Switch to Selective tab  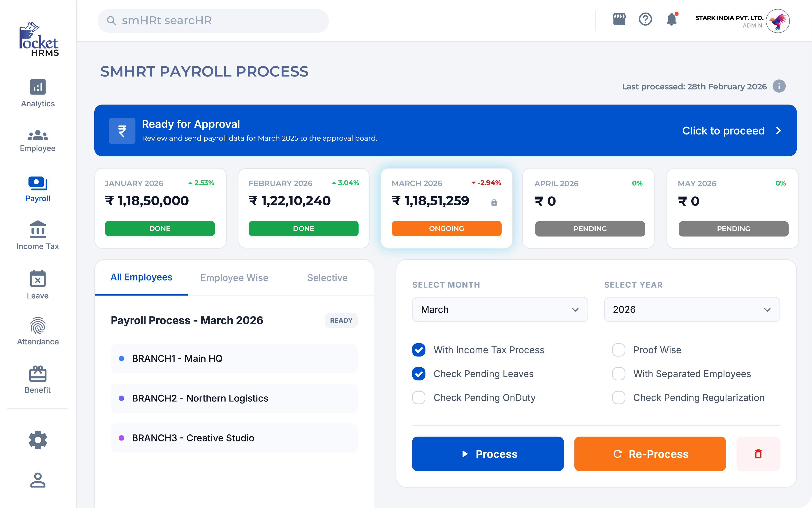pyautogui.click(x=327, y=278)
